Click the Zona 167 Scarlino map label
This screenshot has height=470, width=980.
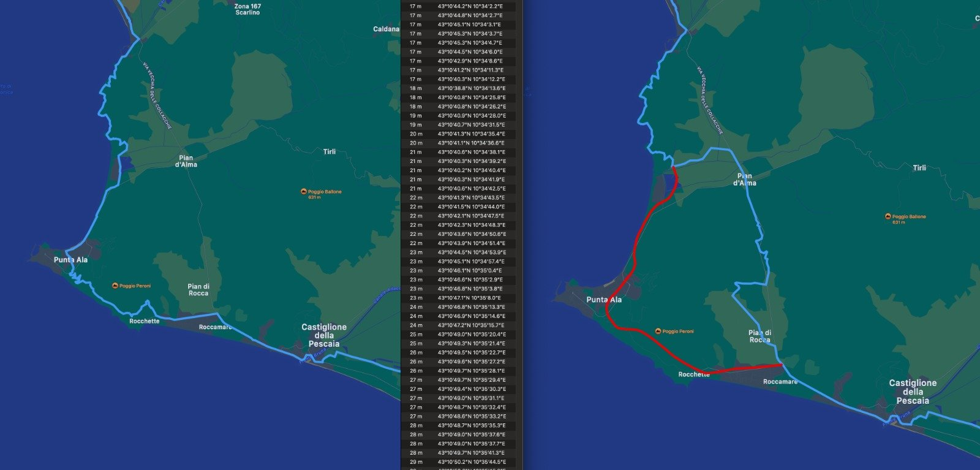point(247,9)
